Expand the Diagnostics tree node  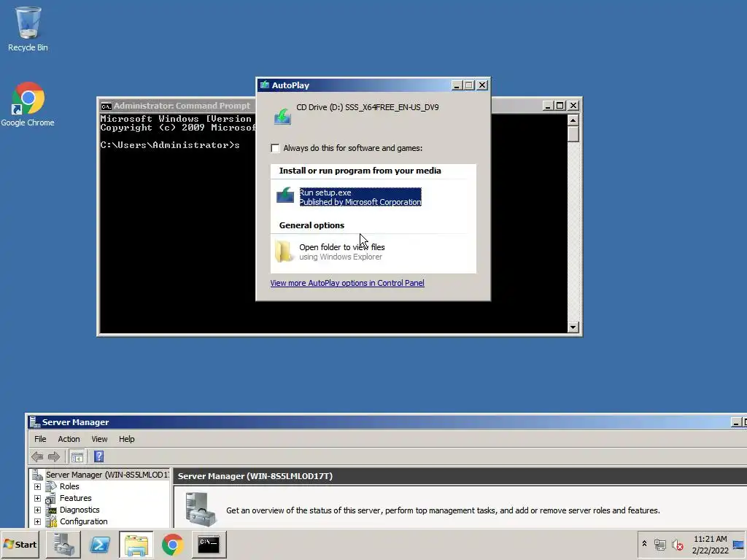point(37,510)
